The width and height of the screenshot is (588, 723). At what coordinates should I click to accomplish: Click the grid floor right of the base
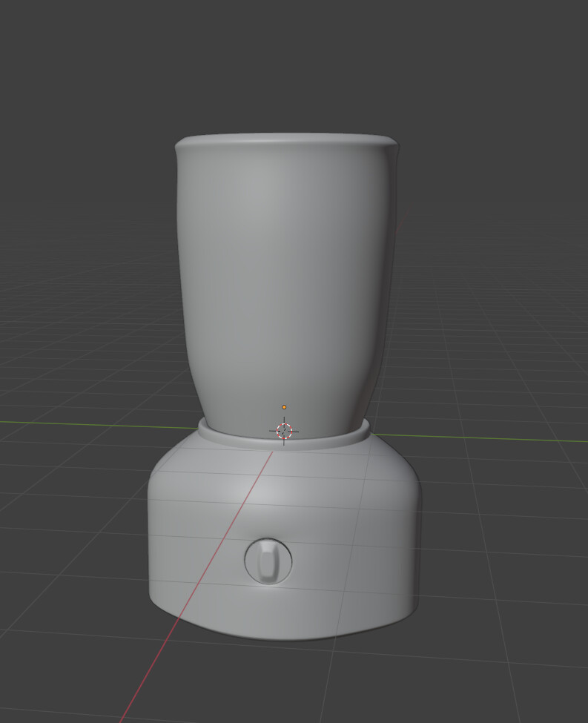[504, 534]
